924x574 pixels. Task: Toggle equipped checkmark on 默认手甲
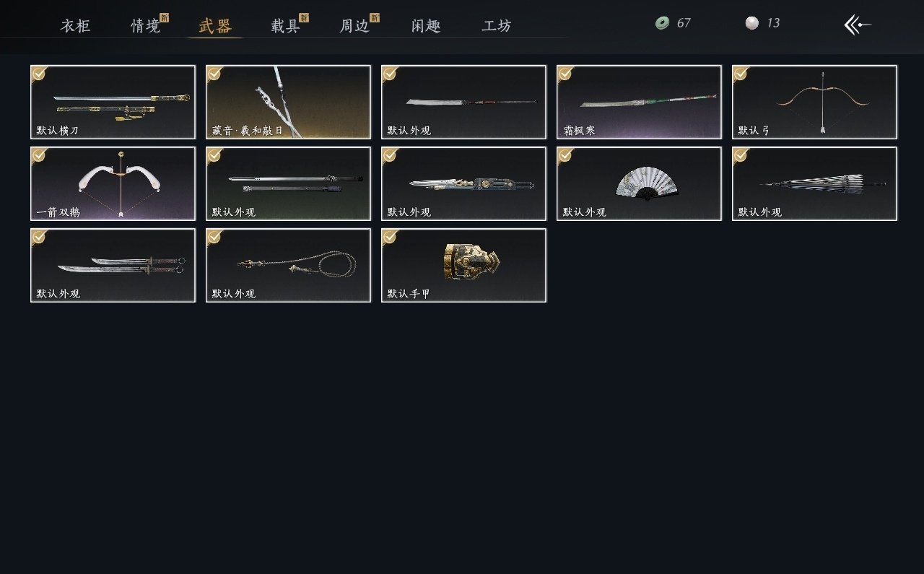coord(390,236)
